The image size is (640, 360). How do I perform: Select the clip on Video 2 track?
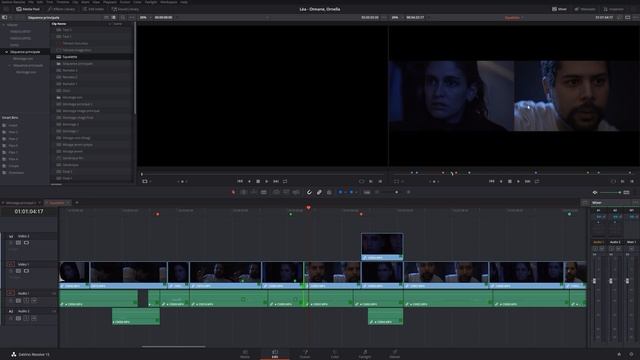click(x=382, y=246)
